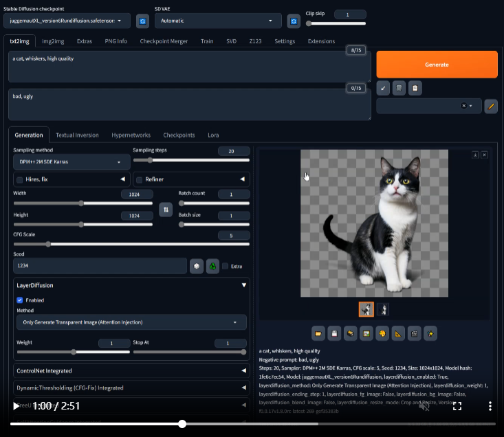Click the clipboard apply styles icon

click(x=415, y=88)
